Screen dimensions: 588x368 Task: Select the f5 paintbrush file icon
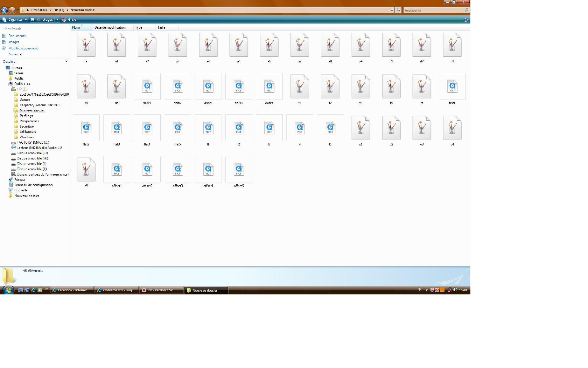click(x=422, y=86)
